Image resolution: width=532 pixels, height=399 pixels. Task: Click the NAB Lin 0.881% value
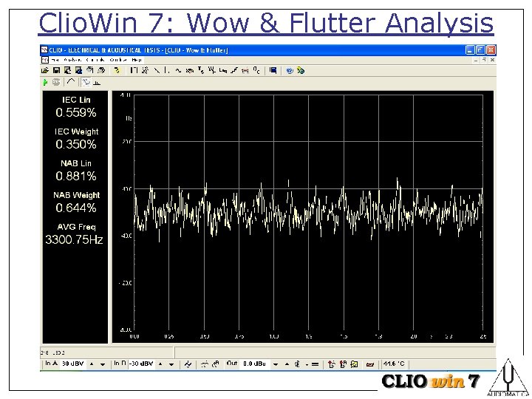tap(76, 176)
